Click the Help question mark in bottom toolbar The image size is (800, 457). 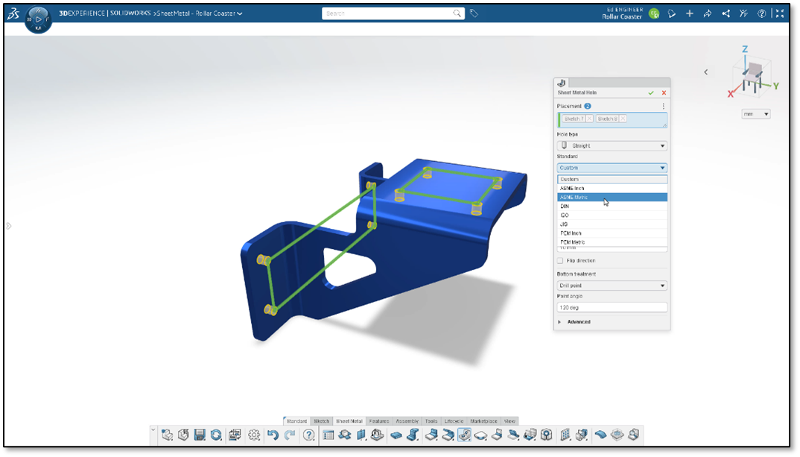309,435
